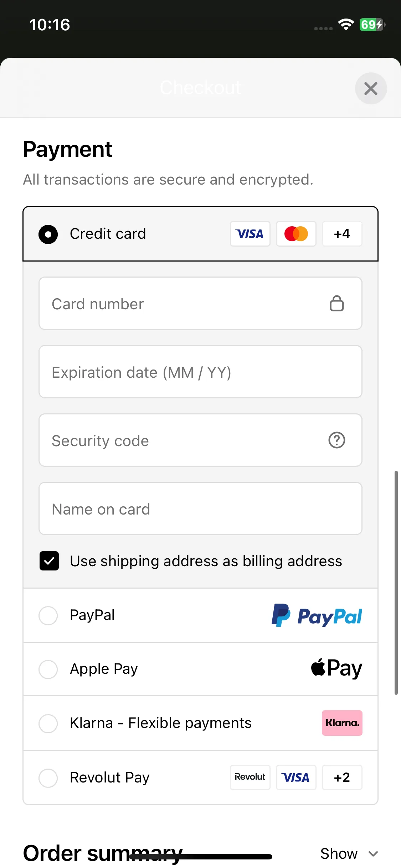Click the Apple Pay logo

click(x=336, y=668)
